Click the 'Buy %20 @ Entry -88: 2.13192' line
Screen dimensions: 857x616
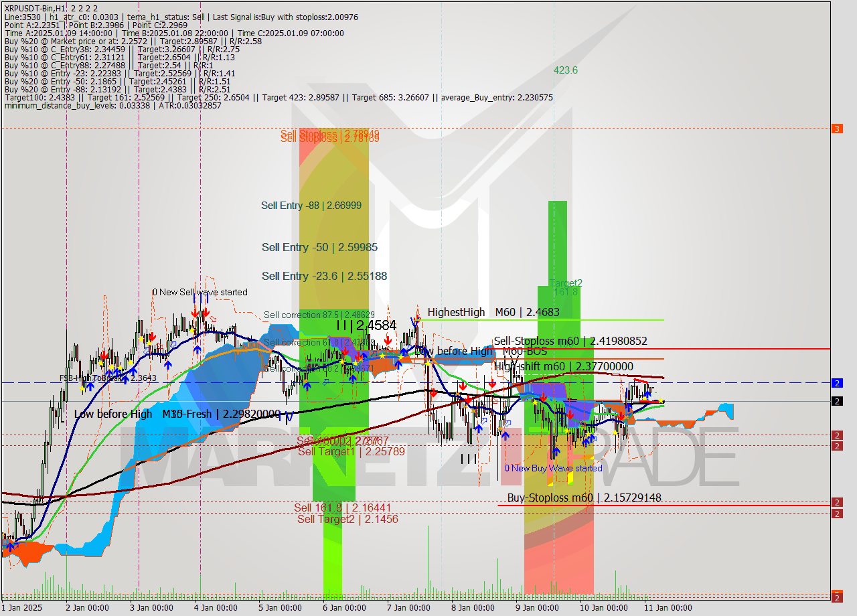tap(117, 90)
